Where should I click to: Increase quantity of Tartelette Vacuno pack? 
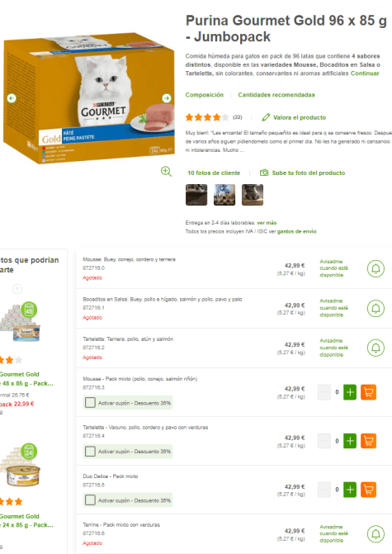(x=350, y=441)
